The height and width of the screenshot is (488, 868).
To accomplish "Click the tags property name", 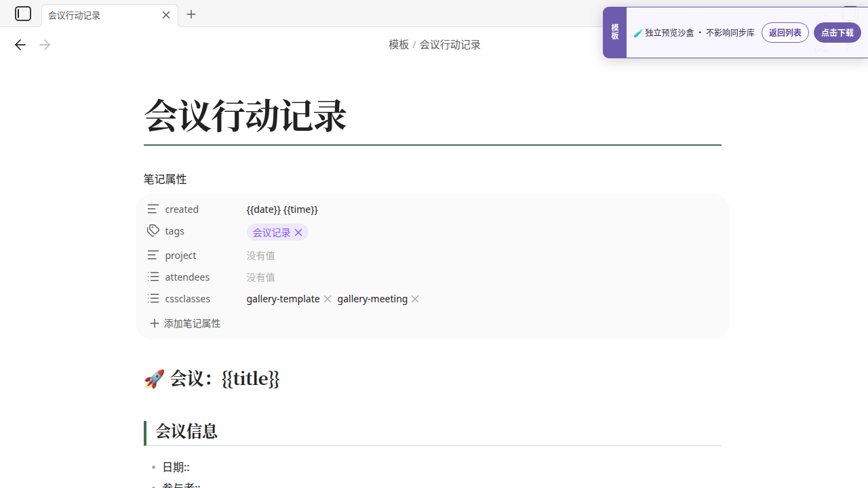I will click(174, 230).
